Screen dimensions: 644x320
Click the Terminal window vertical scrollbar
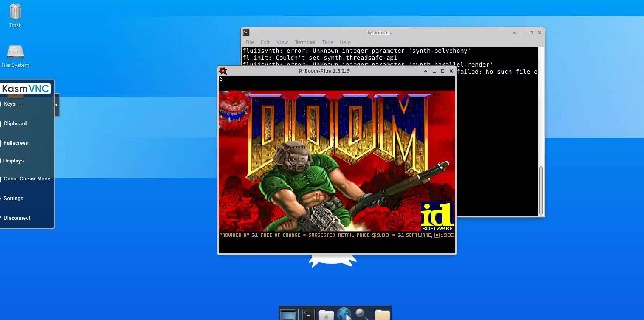pyautogui.click(x=541, y=190)
